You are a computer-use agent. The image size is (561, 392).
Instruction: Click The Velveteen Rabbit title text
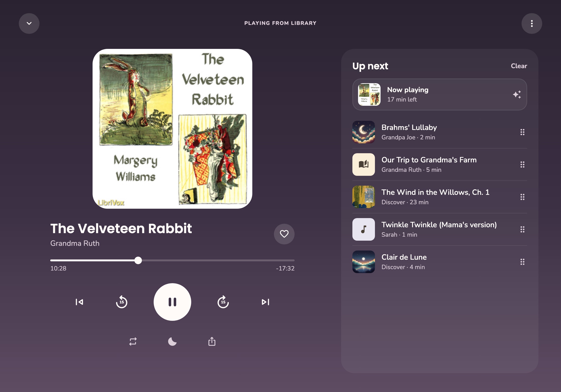pos(121,228)
